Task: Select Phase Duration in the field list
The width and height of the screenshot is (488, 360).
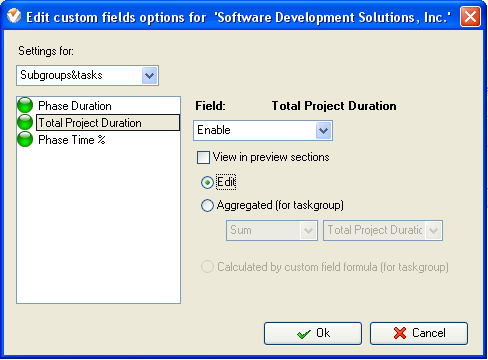Action: pyautogui.click(x=75, y=106)
